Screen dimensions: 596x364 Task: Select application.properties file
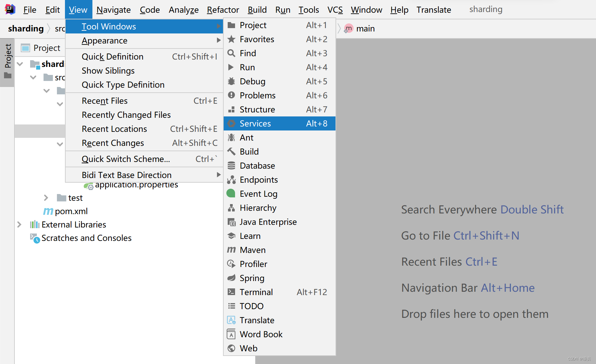click(x=136, y=185)
